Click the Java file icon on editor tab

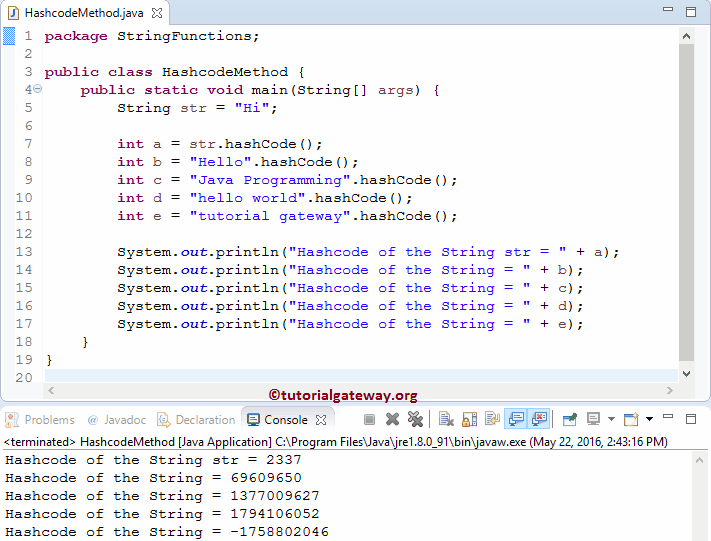tap(14, 13)
